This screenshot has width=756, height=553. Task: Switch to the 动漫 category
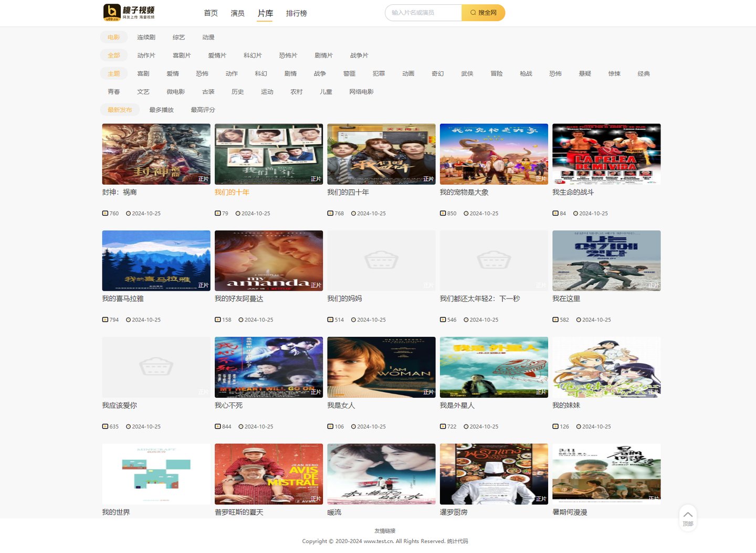click(x=208, y=37)
